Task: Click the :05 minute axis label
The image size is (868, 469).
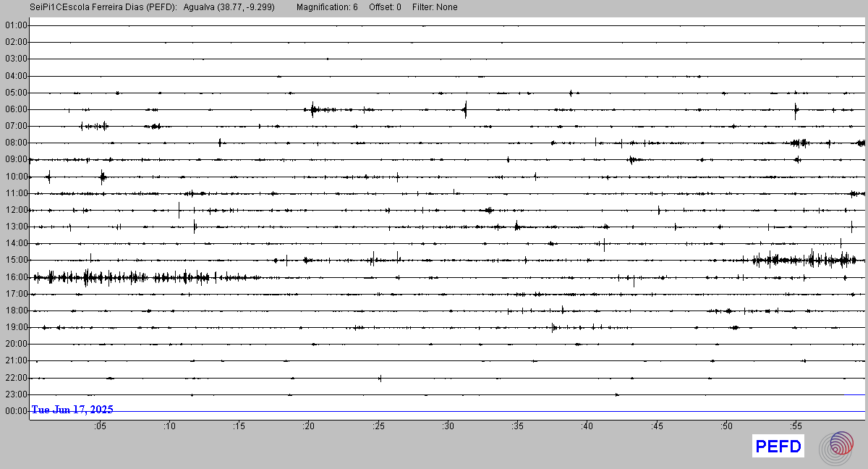Action: 100,426
